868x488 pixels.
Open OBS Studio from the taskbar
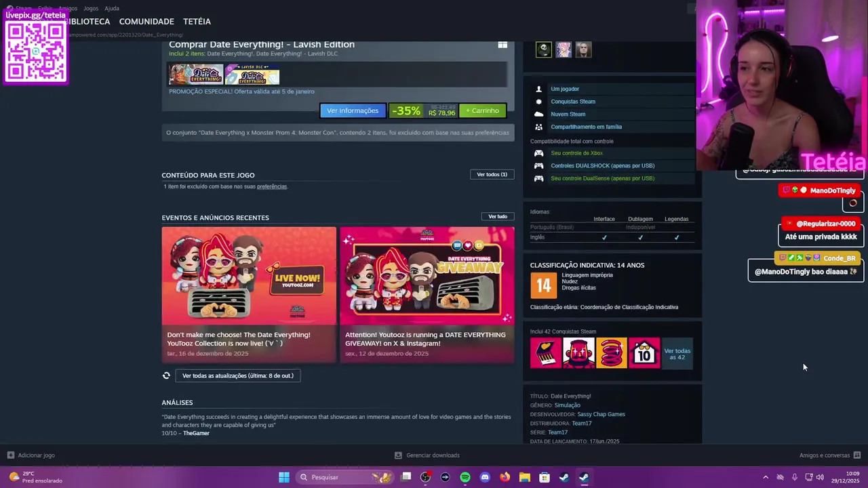[425, 477]
